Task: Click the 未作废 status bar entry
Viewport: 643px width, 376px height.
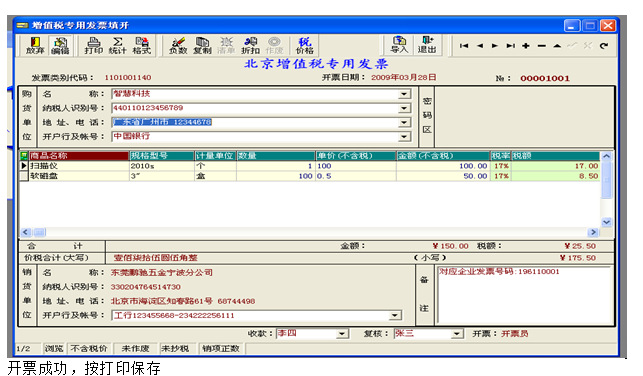Action: click(135, 349)
